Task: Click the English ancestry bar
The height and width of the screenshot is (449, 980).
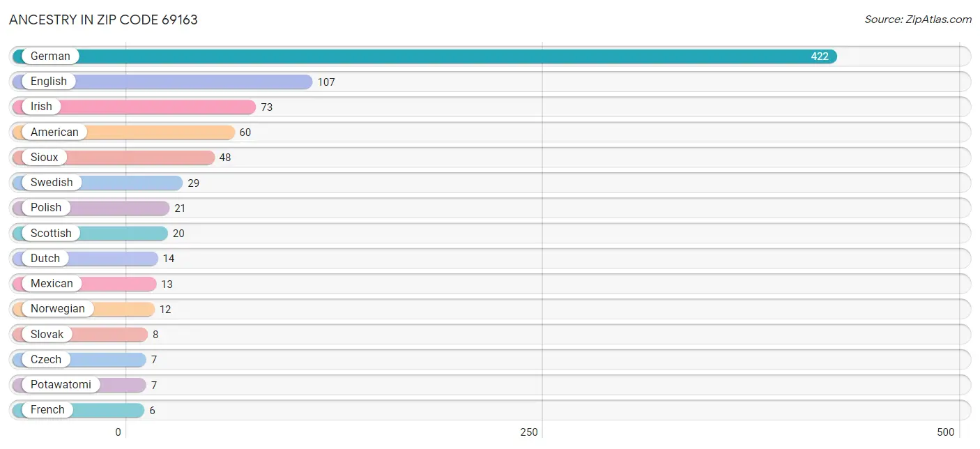Action: 162,82
